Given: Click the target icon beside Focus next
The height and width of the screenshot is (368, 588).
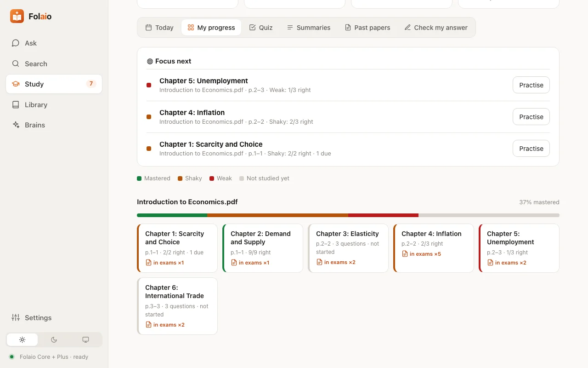Looking at the screenshot, I should [150, 61].
